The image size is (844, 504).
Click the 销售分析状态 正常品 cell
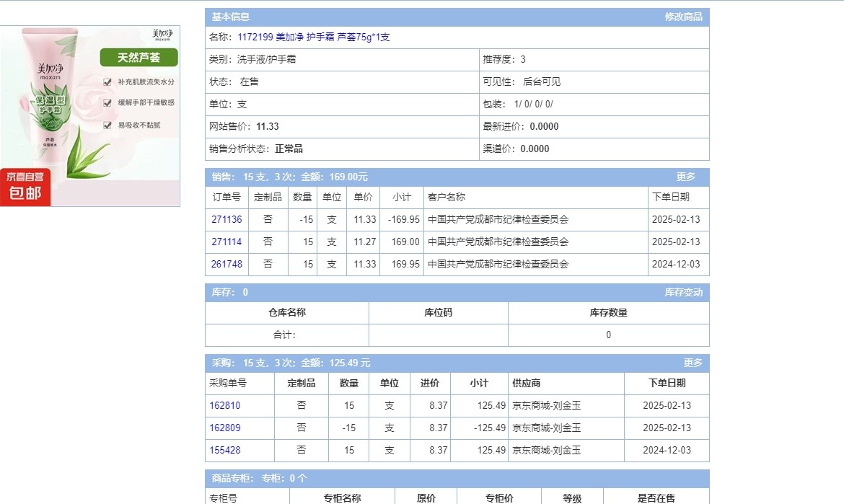[x=342, y=149]
